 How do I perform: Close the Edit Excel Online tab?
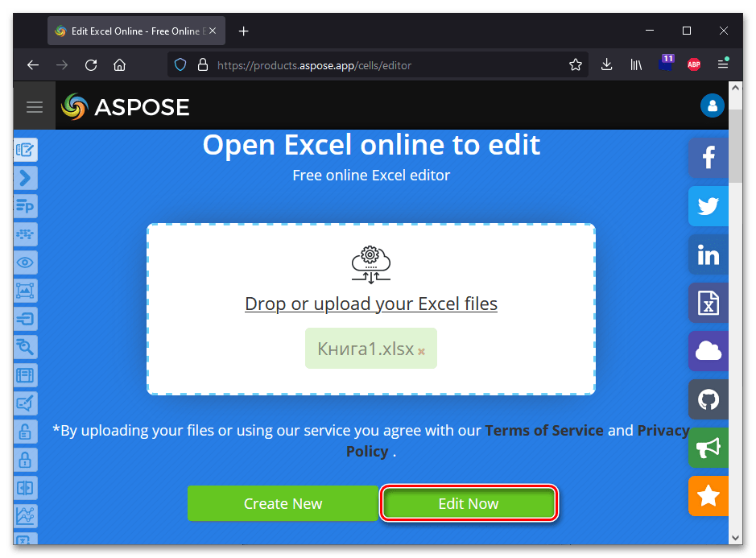pos(213,31)
